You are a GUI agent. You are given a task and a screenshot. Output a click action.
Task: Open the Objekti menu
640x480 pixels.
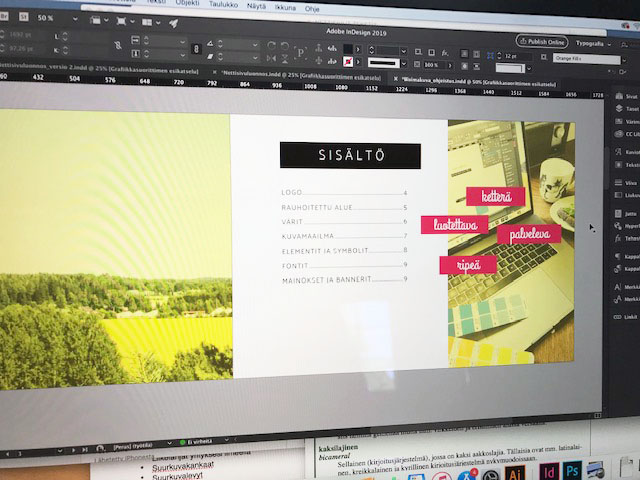pyautogui.click(x=187, y=3)
